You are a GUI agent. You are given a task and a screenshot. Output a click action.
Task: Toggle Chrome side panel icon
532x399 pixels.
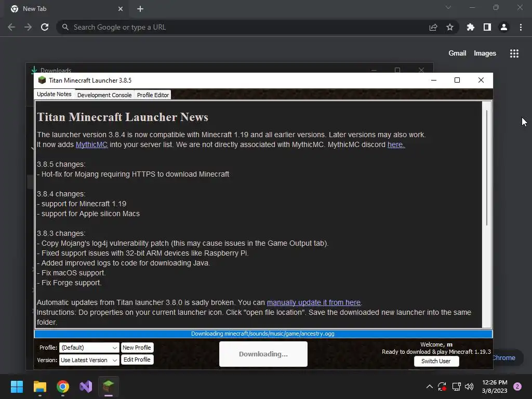coord(487,27)
